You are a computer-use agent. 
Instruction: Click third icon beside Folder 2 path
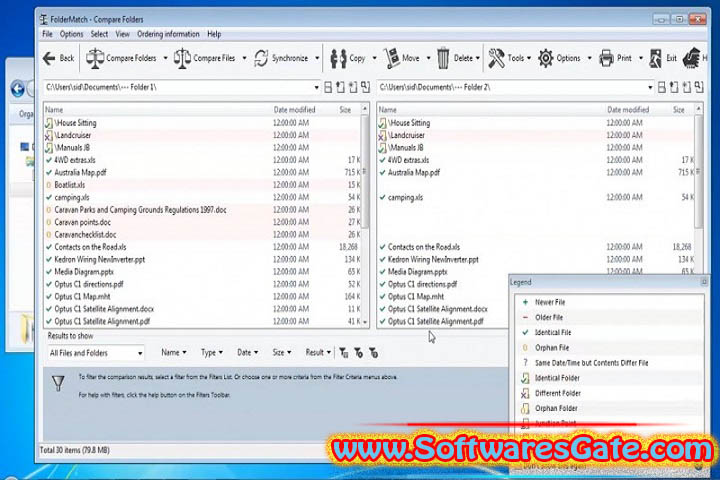pyautogui.click(x=686, y=87)
